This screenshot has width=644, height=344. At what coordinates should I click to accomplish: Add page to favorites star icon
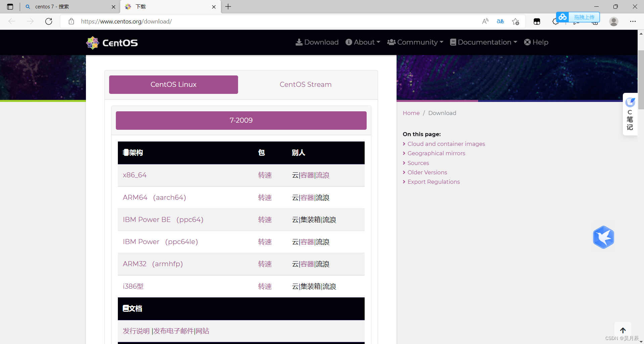point(516,21)
